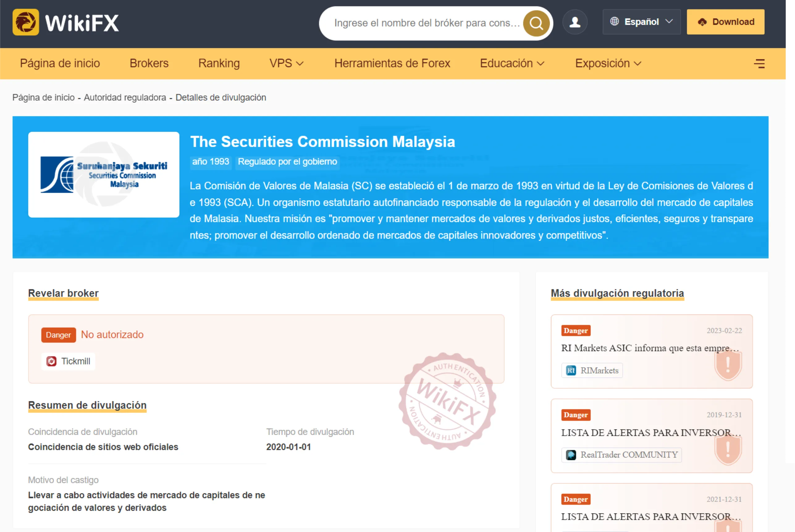The width and height of the screenshot is (795, 532).
Task: Expand the VPS menu
Action: pyautogui.click(x=286, y=63)
